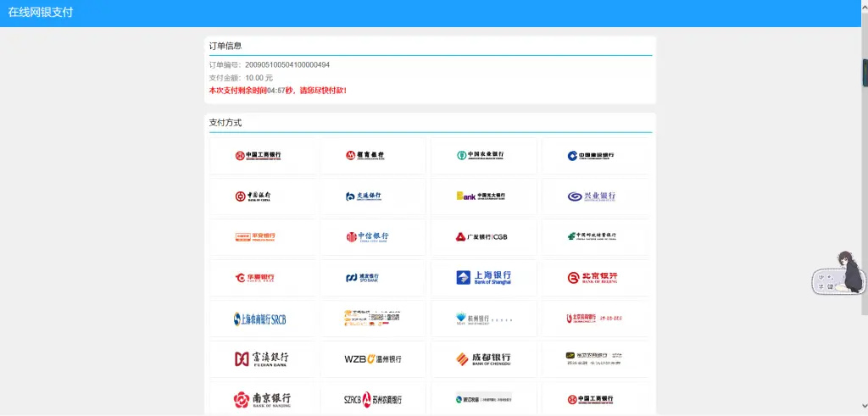Click the anime mascot widget
The height and width of the screenshot is (416, 868).
838,274
